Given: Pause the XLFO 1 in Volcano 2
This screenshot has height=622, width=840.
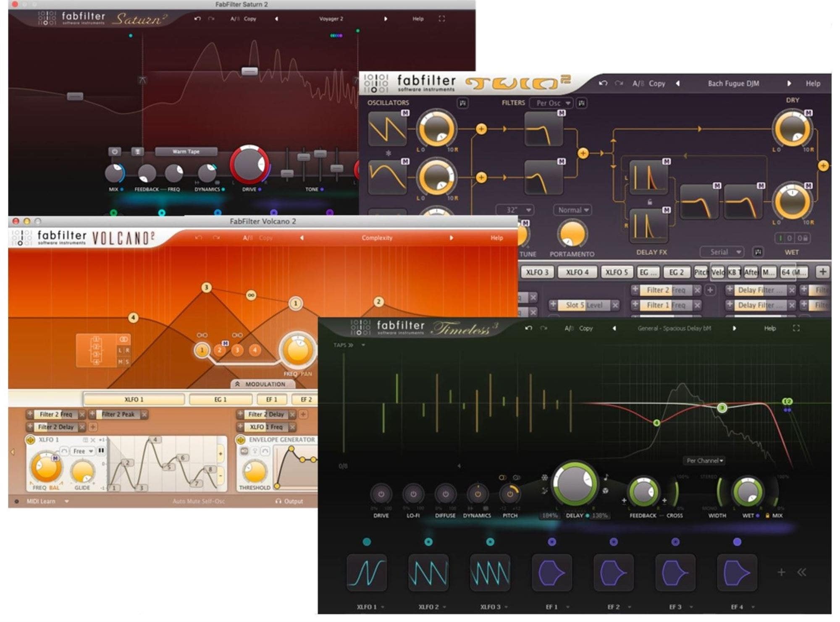Looking at the screenshot, I should 101,451.
